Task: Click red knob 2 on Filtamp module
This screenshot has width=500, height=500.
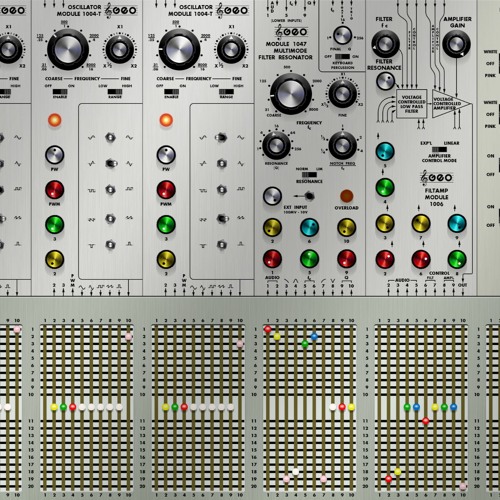Action: [x=385, y=259]
